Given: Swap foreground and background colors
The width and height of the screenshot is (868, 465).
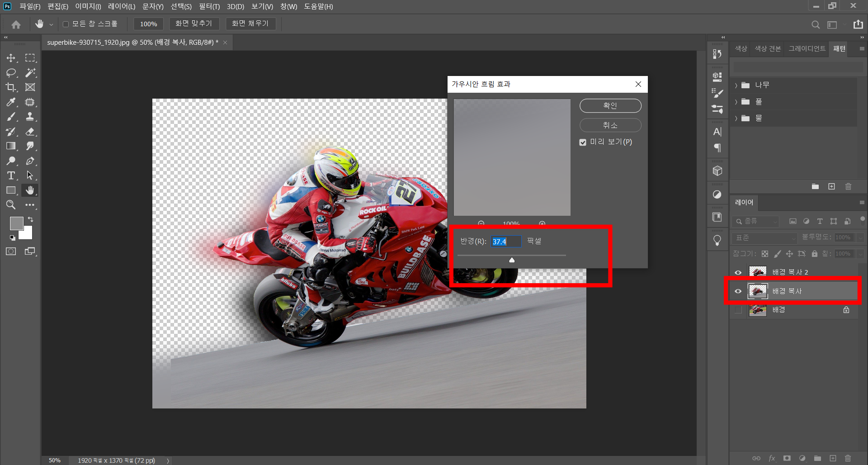Looking at the screenshot, I should [30, 219].
